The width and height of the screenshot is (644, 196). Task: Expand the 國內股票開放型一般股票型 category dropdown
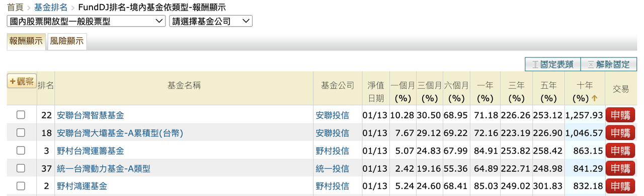click(x=86, y=21)
